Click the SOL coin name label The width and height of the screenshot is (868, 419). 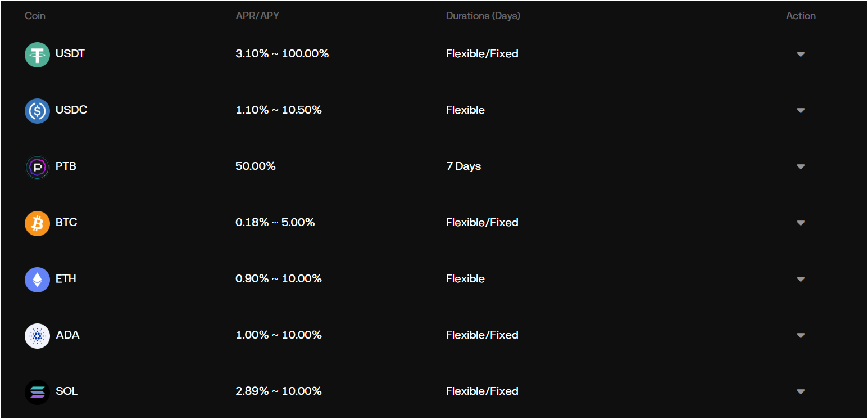click(66, 391)
